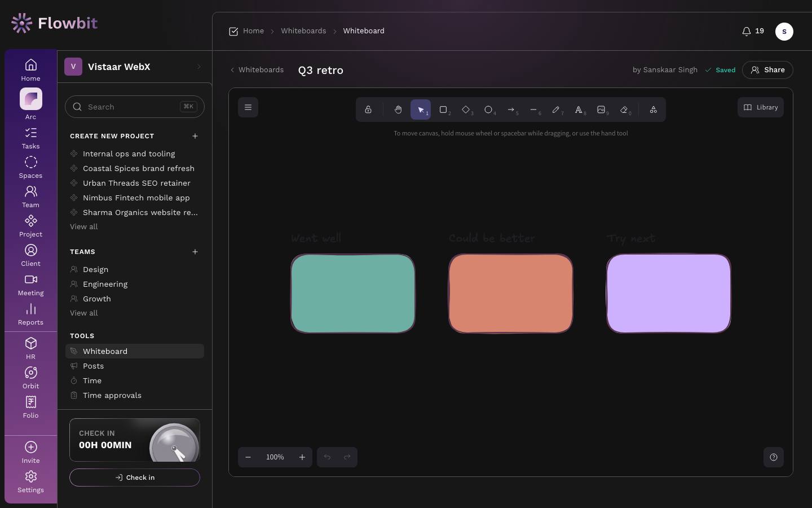Image resolution: width=812 pixels, height=508 pixels.
Task: Zoom in with the plus button
Action: (302, 457)
